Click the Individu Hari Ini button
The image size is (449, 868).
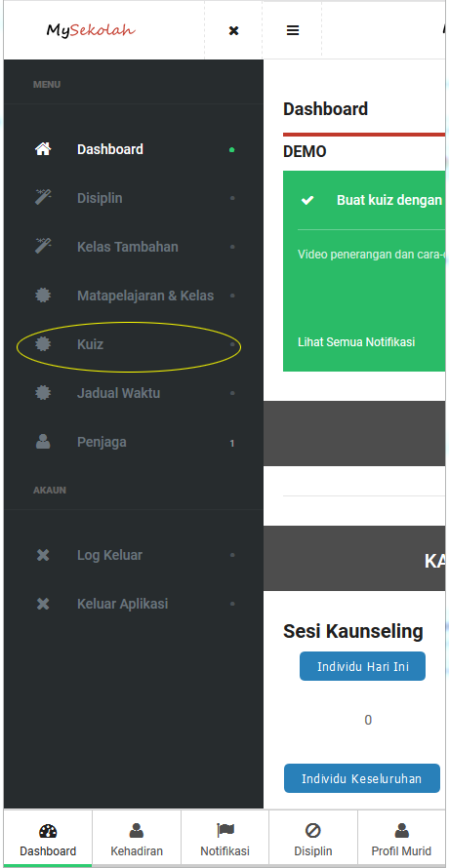(x=362, y=666)
